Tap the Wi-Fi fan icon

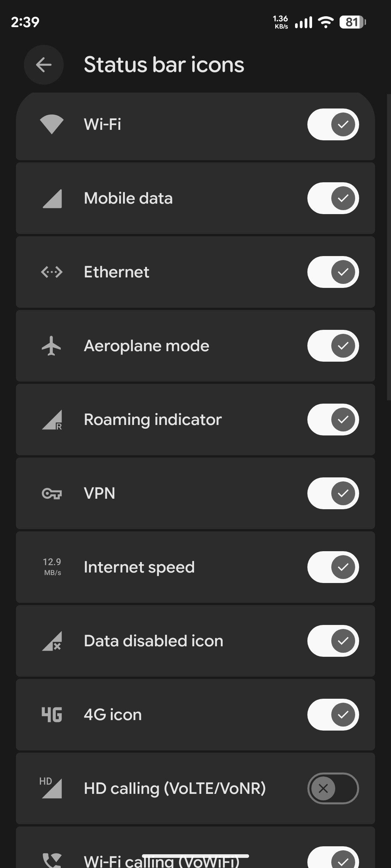coord(52,124)
